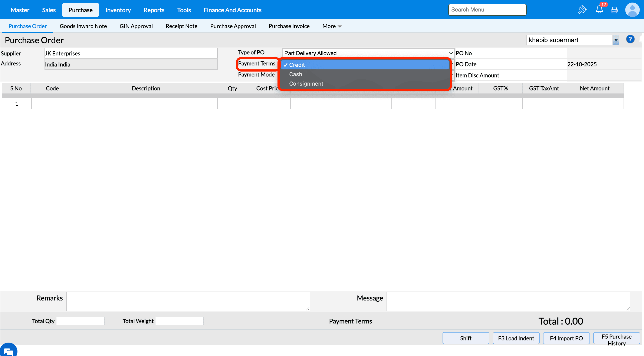Expand the More submenu
The height and width of the screenshot is (356, 644).
pos(332,26)
